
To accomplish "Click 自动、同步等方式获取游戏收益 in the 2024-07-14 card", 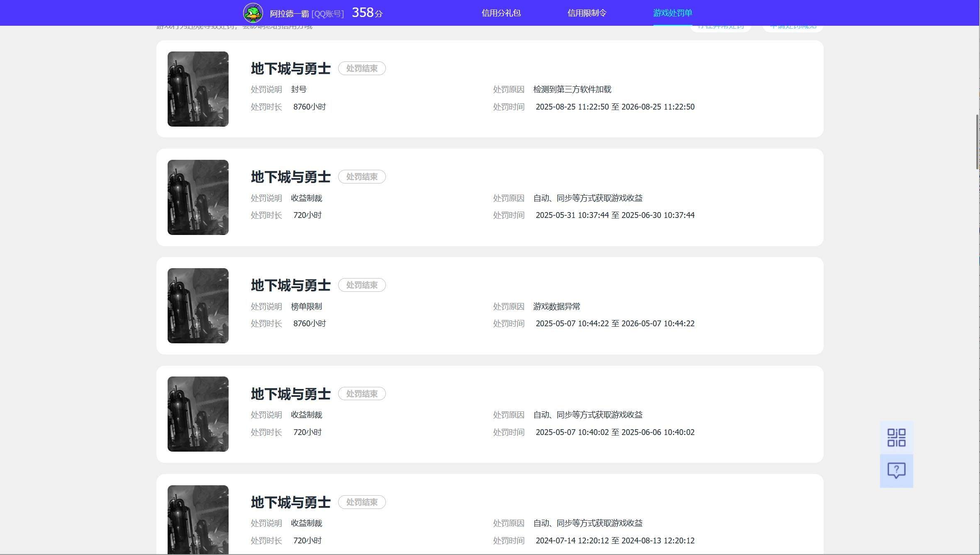I will pos(588,523).
